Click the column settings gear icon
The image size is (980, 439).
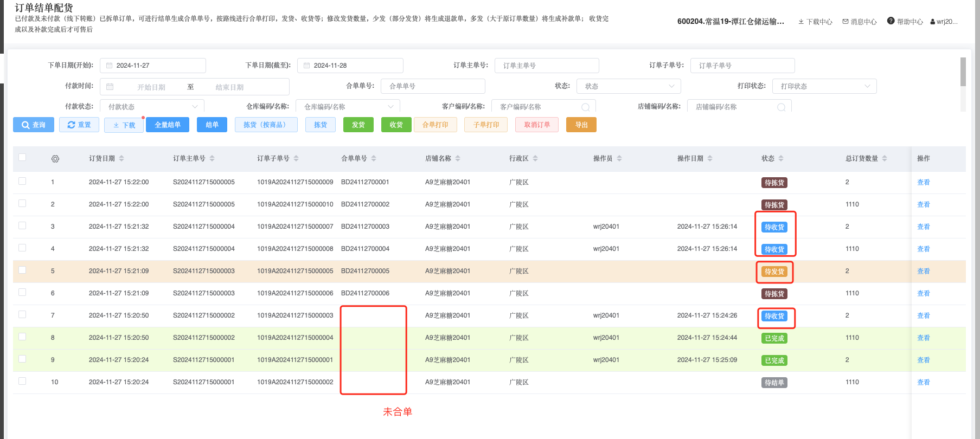(x=55, y=159)
